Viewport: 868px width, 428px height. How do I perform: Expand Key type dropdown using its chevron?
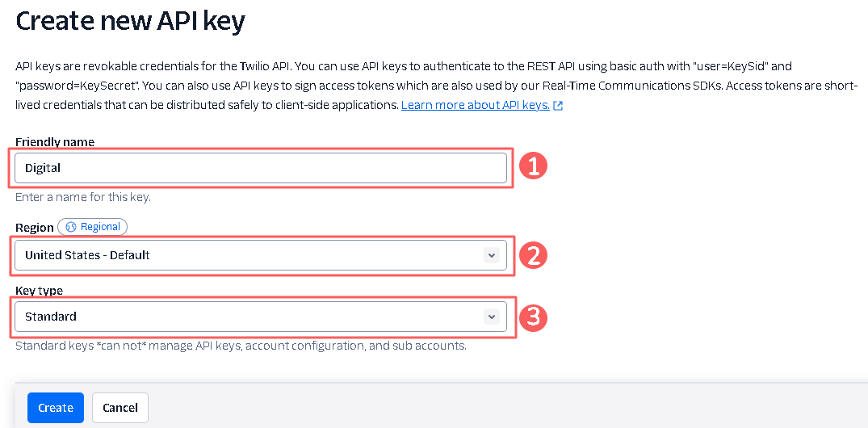coord(491,317)
